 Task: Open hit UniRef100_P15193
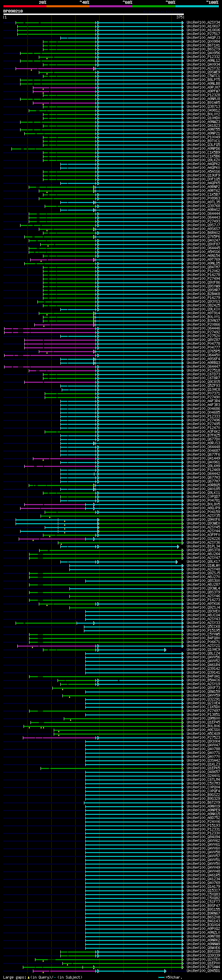coord(203,826)
